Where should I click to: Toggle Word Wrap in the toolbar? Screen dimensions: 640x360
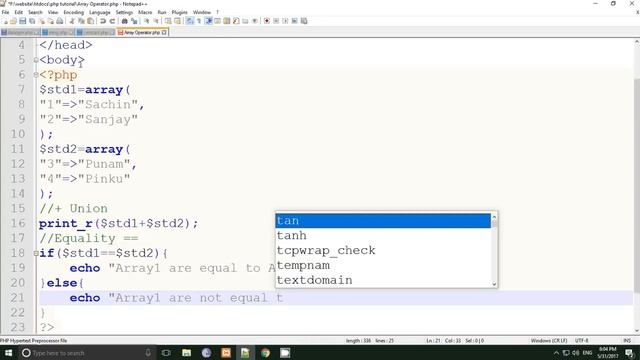tap(190, 21)
